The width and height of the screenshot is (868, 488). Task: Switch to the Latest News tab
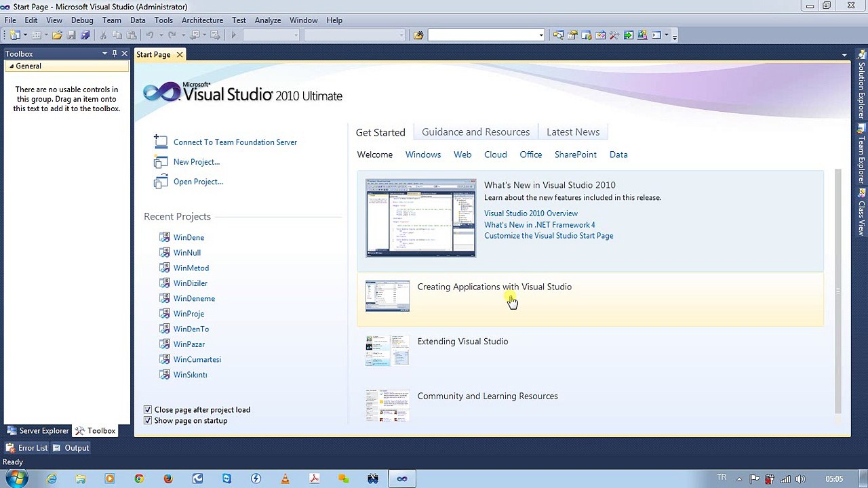[573, 132]
